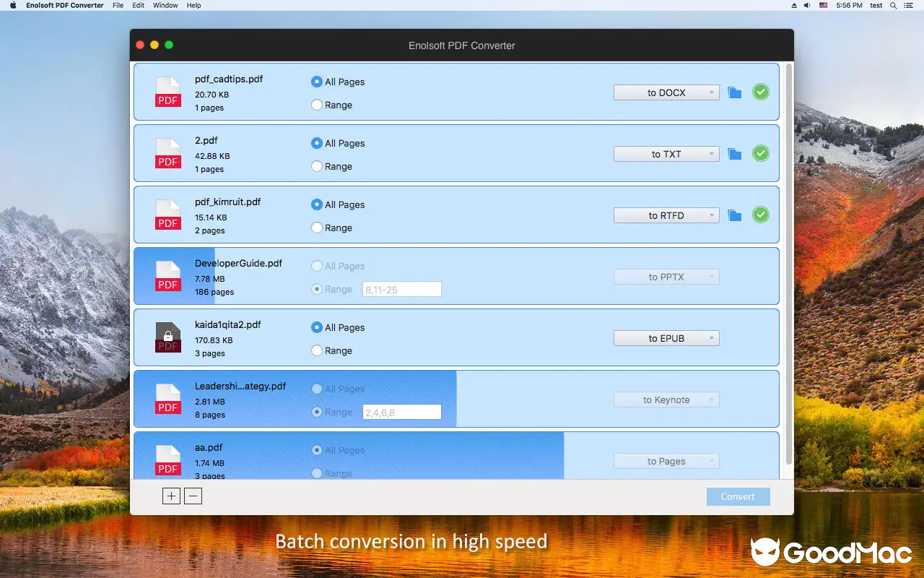Open output folder for pdf_kimruit.pdf
This screenshot has height=578, width=924.
coord(734,215)
